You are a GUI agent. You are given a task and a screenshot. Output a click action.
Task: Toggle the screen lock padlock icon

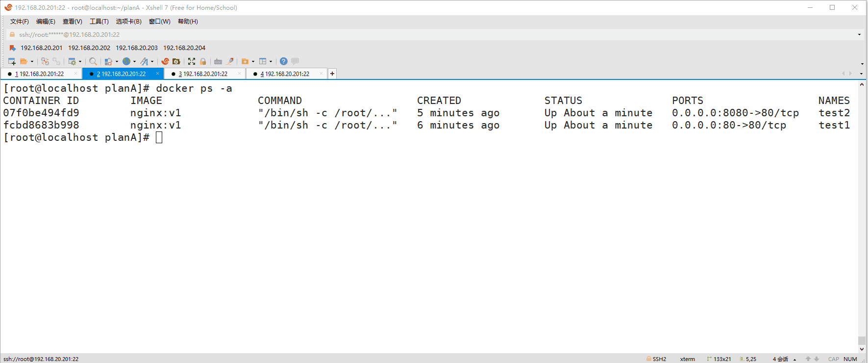coord(203,61)
